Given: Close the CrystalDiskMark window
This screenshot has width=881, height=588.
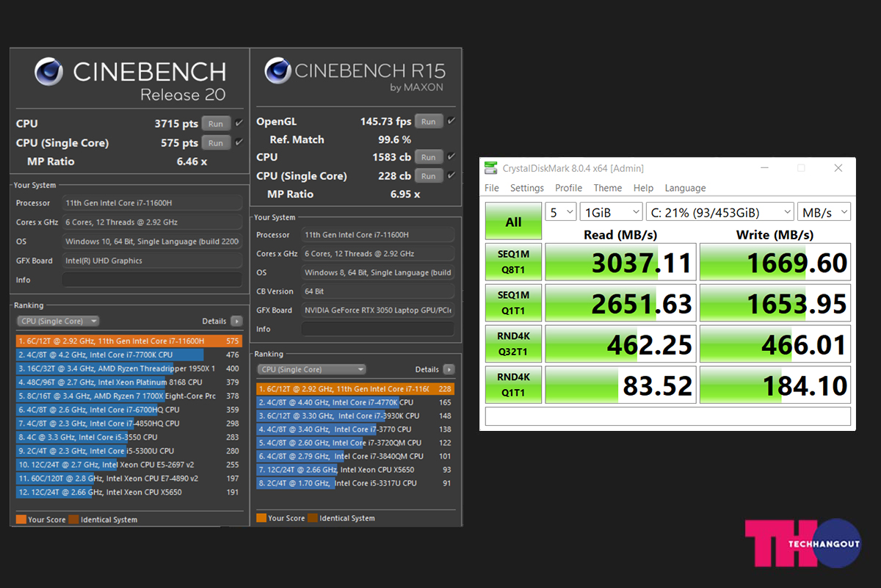Looking at the screenshot, I should click(838, 168).
